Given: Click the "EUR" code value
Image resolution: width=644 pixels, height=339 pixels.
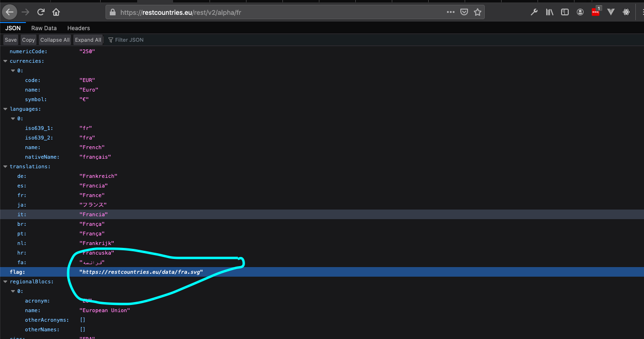Looking at the screenshot, I should click(87, 80).
